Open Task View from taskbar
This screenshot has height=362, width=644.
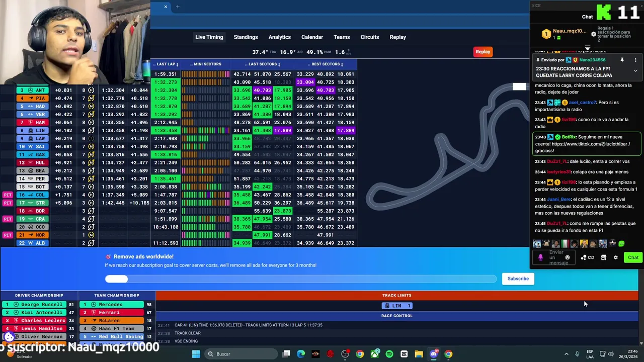tap(286, 354)
